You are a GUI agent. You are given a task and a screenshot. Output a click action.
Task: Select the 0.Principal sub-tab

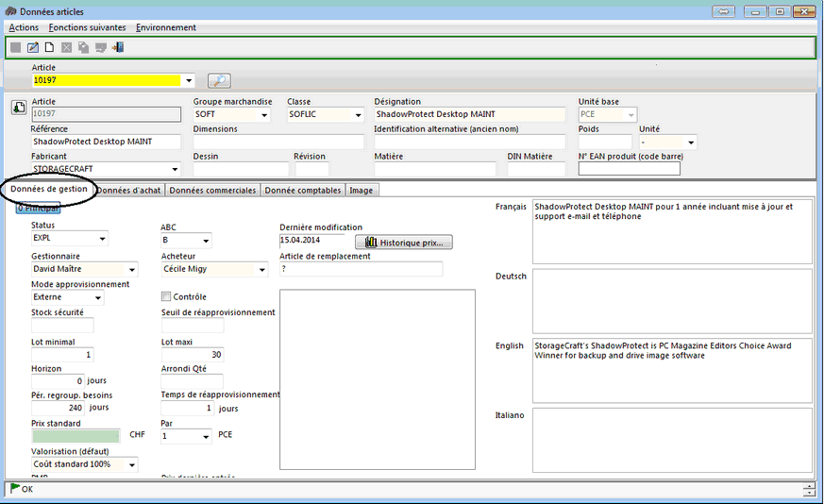39,209
